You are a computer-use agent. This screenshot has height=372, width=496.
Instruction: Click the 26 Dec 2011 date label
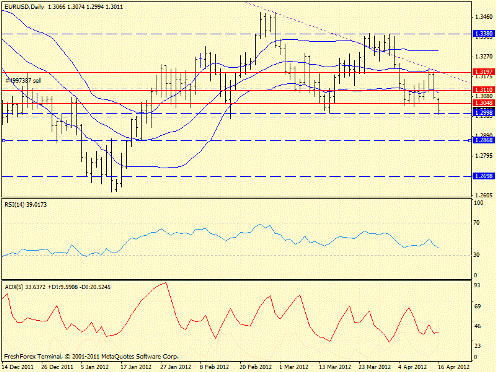coord(56,367)
